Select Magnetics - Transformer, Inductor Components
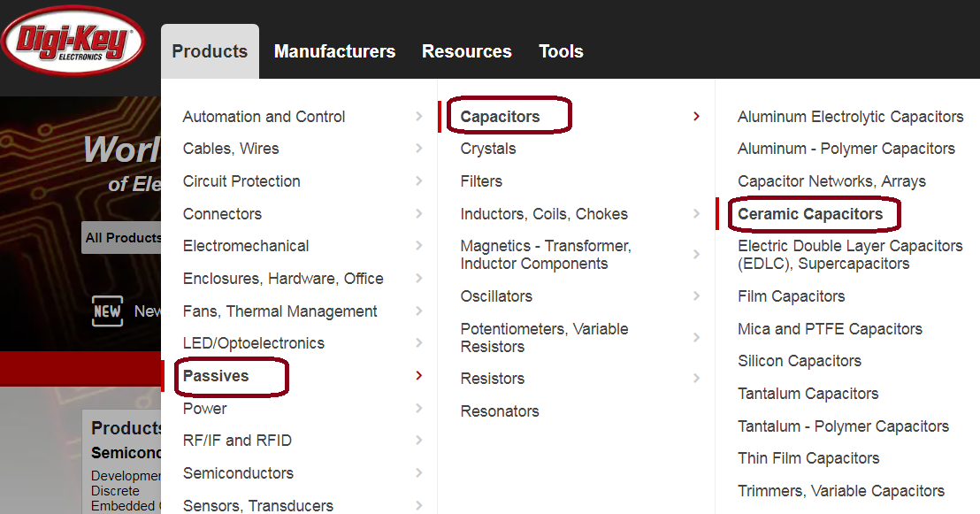This screenshot has height=514, width=980. coord(546,255)
